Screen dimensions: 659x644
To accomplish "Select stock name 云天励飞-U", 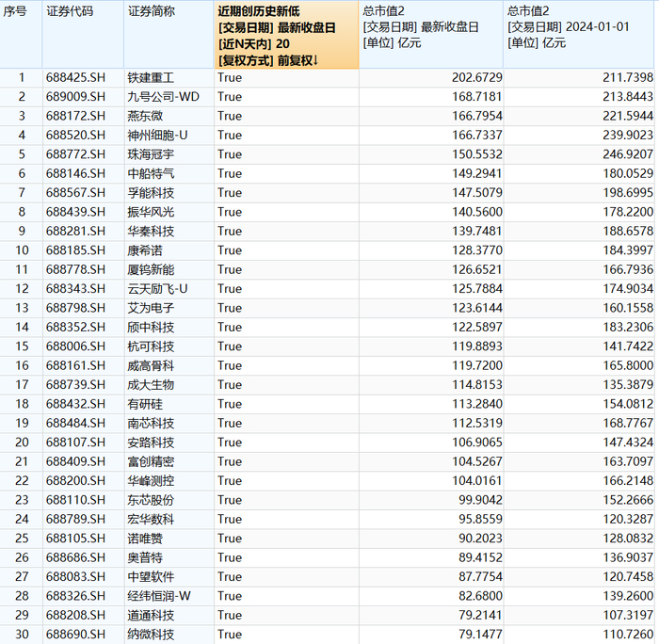I will (x=157, y=289).
